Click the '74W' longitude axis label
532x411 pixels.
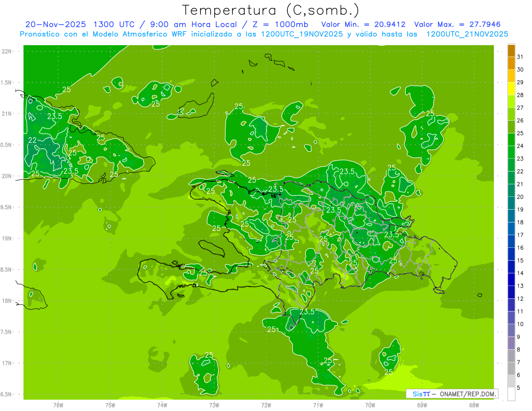coord(162,405)
